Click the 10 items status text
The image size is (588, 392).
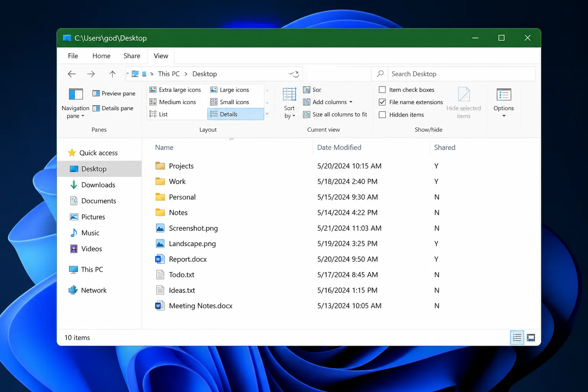77,338
